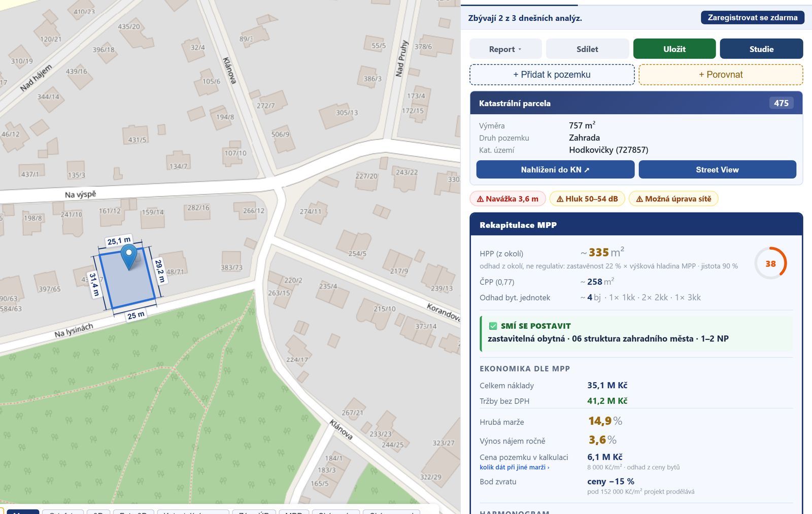Follow the 'kolik dát při jiné marži' link
The width and height of the screenshot is (812, 514).
click(514, 467)
